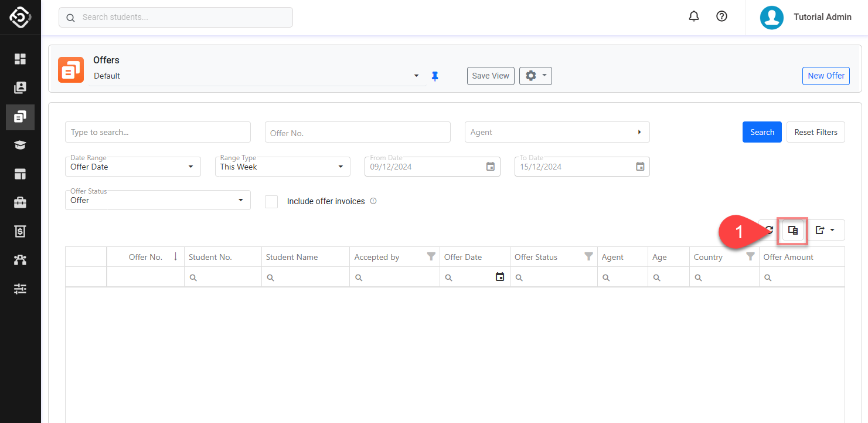
Task: Click the Offers page title
Action: coord(106,60)
